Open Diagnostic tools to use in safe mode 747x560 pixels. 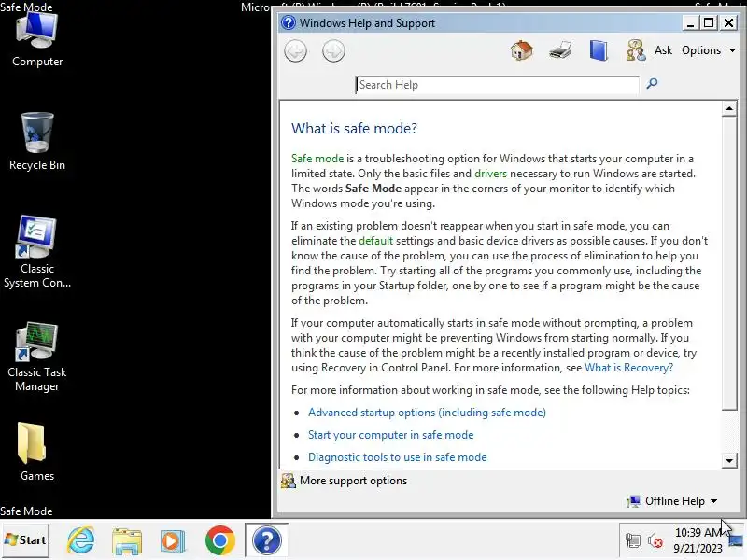tap(398, 457)
